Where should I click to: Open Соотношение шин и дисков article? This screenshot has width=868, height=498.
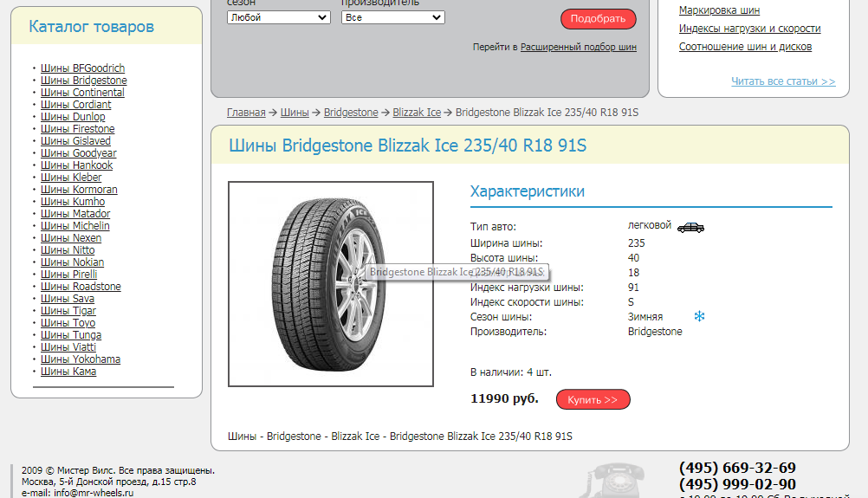745,47
